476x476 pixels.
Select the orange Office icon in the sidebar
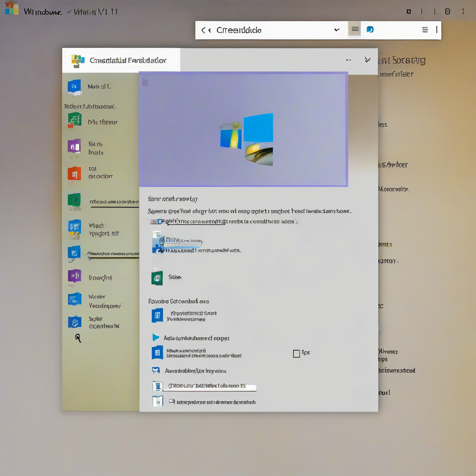coord(74,173)
